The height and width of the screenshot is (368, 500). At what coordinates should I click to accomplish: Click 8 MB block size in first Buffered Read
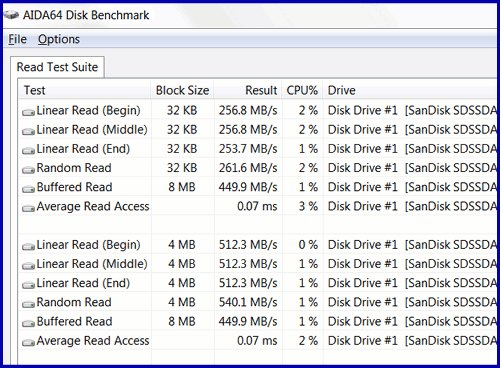(182, 187)
